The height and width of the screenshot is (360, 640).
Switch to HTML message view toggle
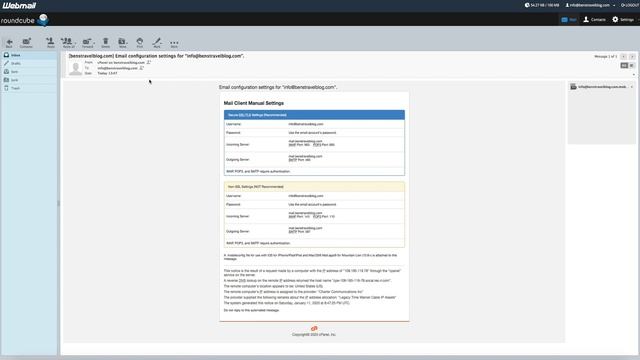624,65
